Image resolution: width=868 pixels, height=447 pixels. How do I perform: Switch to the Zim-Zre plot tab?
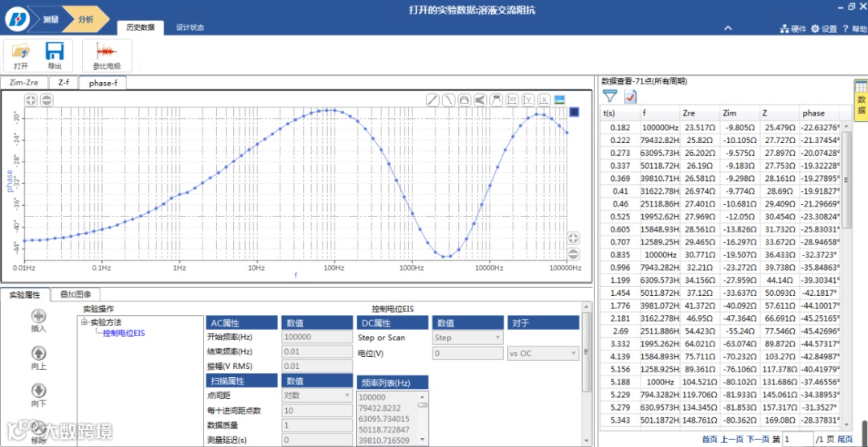24,83
